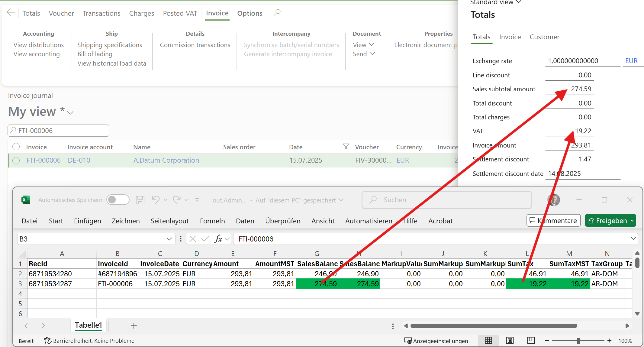Check the select-all invoices header circle
The width and height of the screenshot is (644, 347).
[16, 147]
